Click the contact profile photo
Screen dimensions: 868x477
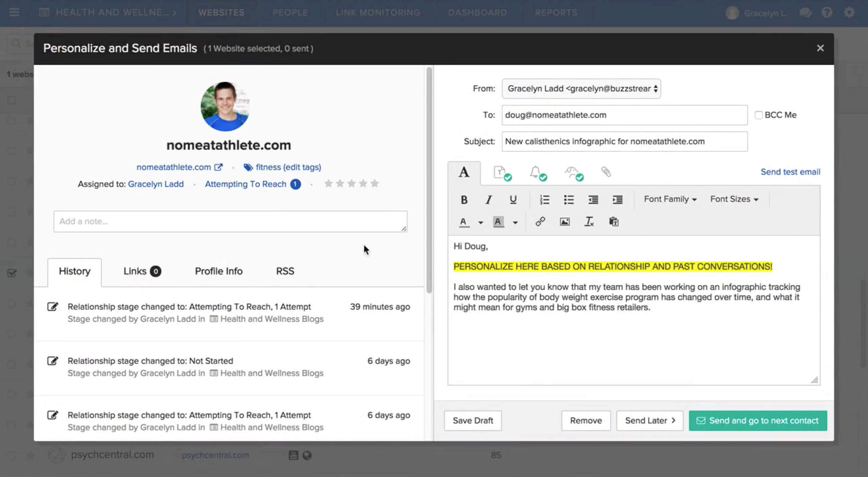225,107
